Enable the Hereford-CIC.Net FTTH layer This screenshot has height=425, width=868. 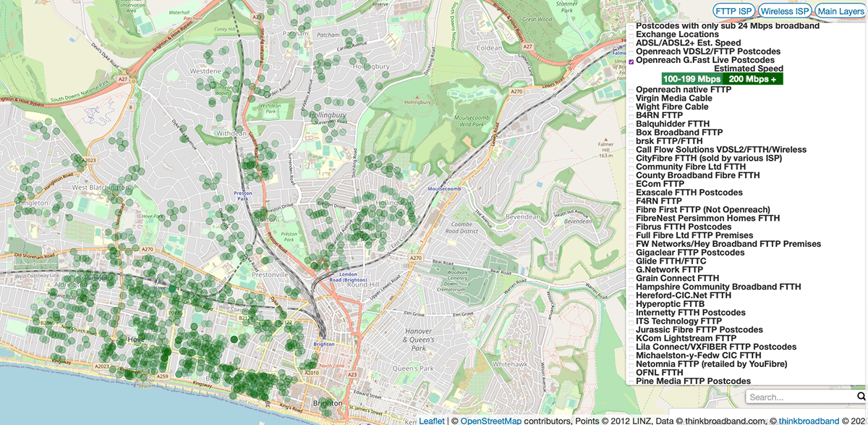pos(631,296)
